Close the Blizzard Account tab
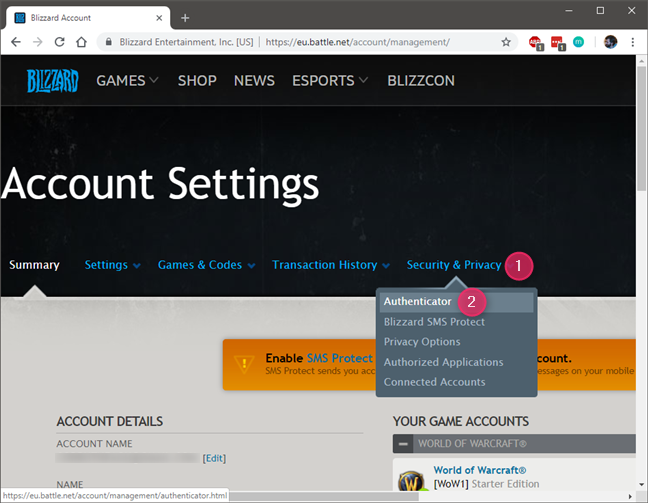This screenshot has width=648, height=503. (x=159, y=18)
